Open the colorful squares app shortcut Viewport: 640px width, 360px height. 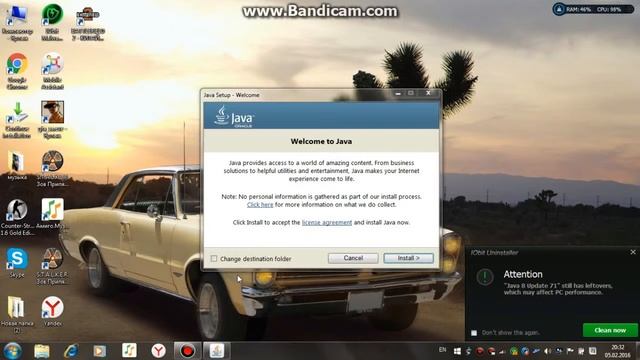pos(52,71)
